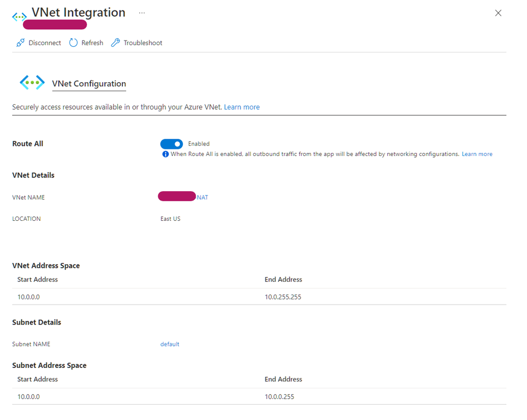Screen dimensions: 527x420
Task: Click the Disconnect button label
Action: click(x=45, y=43)
